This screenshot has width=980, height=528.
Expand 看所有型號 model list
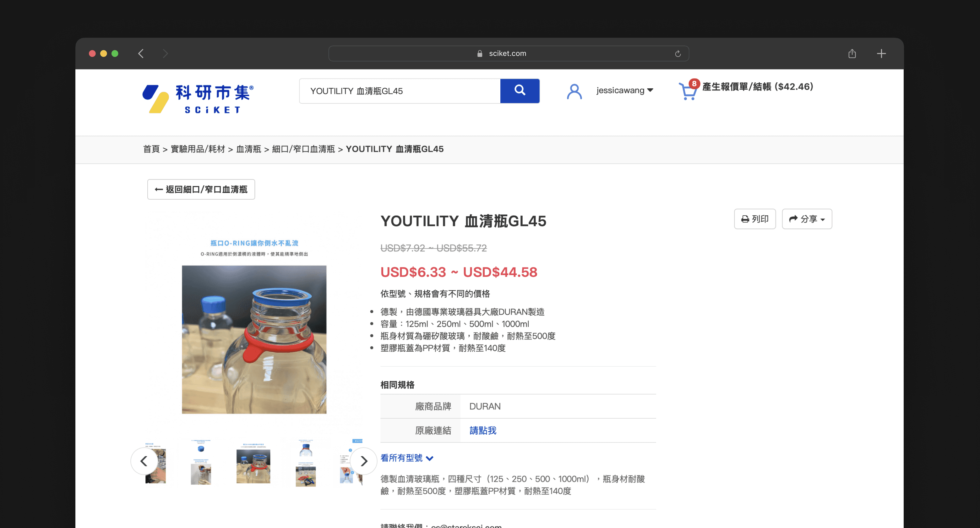tap(406, 458)
